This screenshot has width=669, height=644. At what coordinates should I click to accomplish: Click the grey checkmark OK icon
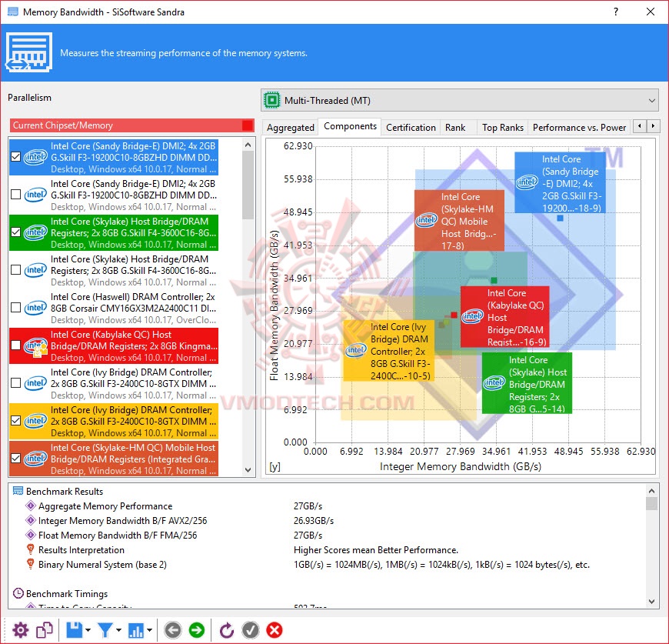pyautogui.click(x=251, y=630)
